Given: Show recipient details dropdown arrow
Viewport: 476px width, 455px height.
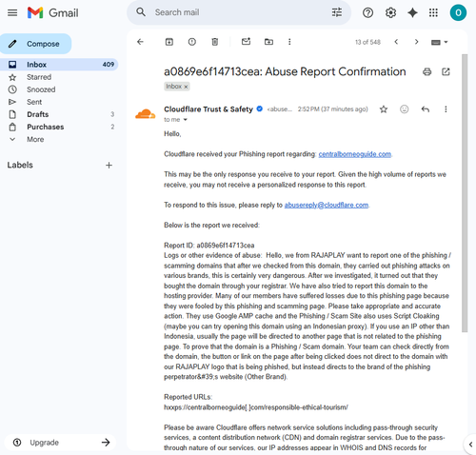Looking at the screenshot, I should 186,120.
